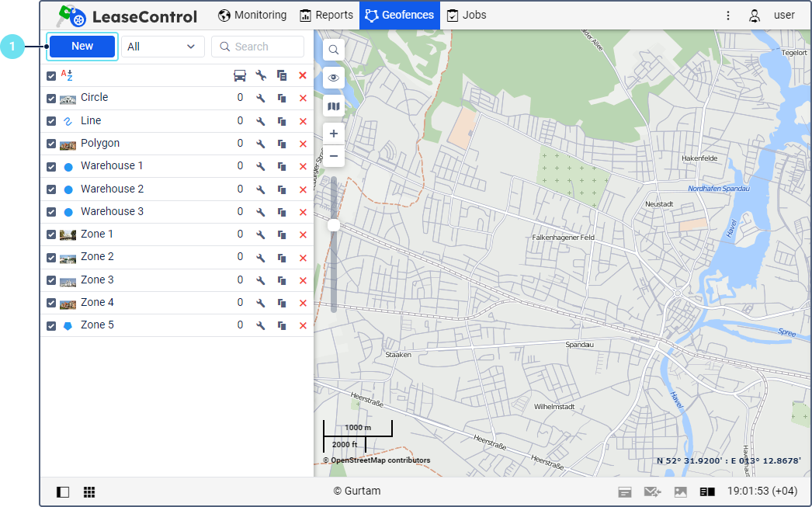The image size is (812, 507).
Task: Copy the Warehouse 1 geofence
Action: point(282,166)
